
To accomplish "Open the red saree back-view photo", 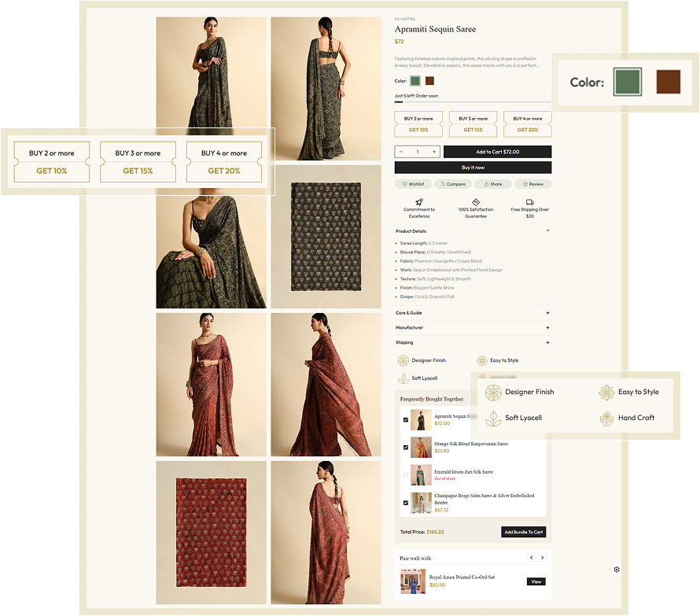I will point(326,533).
